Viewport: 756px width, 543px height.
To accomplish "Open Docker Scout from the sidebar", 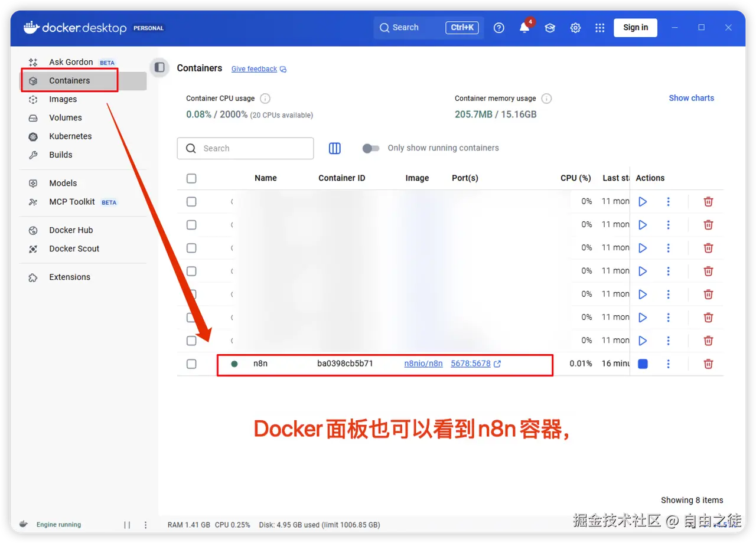I will (74, 248).
